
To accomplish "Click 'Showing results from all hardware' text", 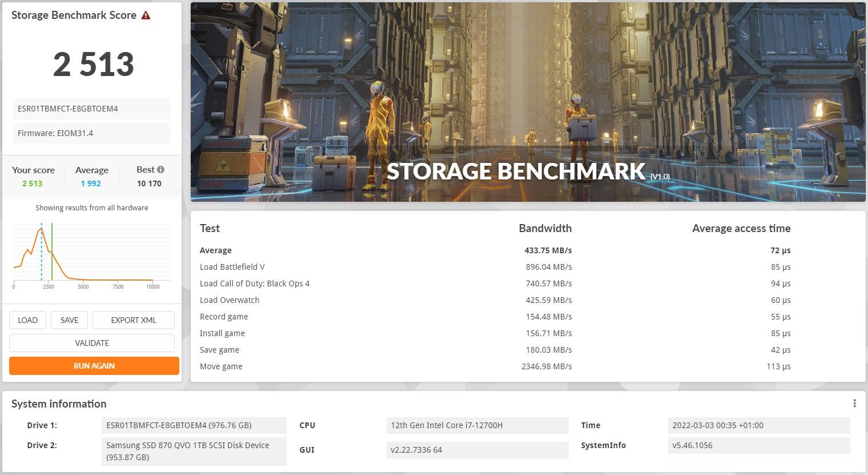I will point(92,207).
